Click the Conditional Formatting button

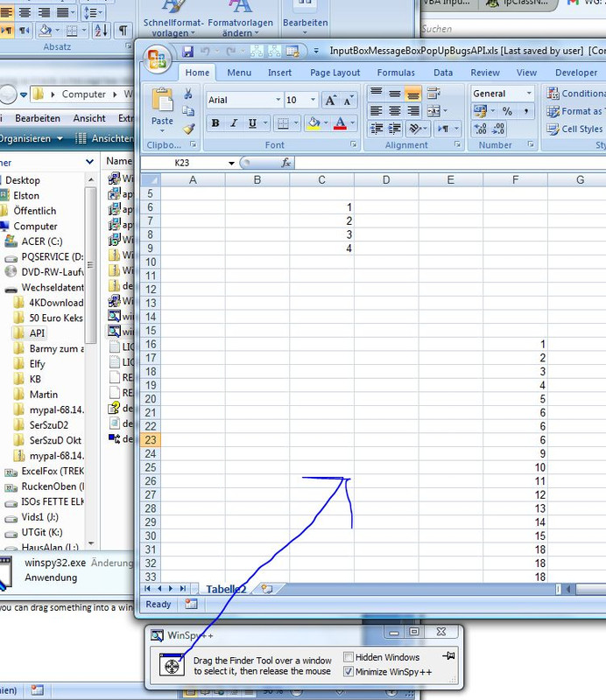coord(575,94)
